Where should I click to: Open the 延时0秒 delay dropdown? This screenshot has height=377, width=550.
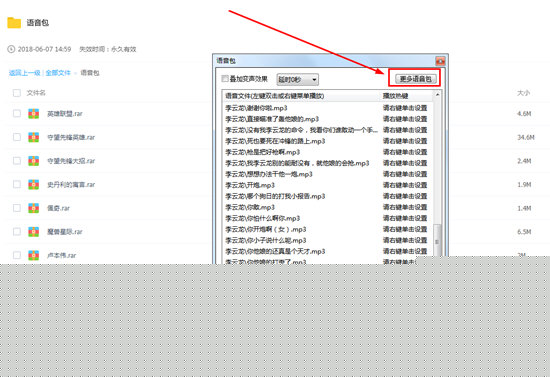(x=297, y=80)
